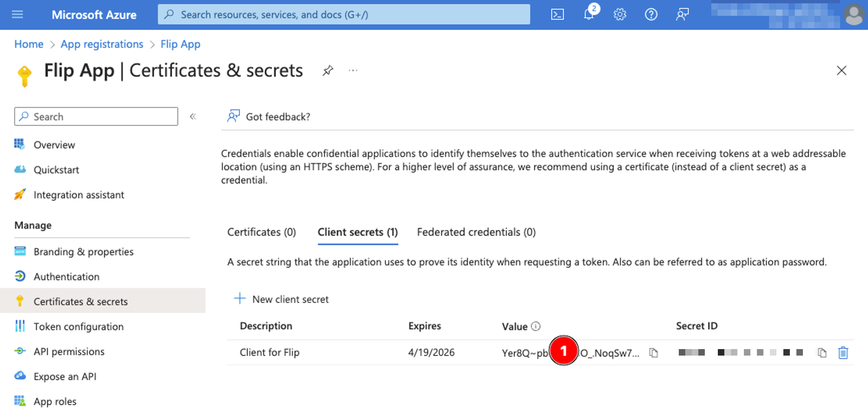
Task: Sort by the Description column header
Action: (266, 326)
